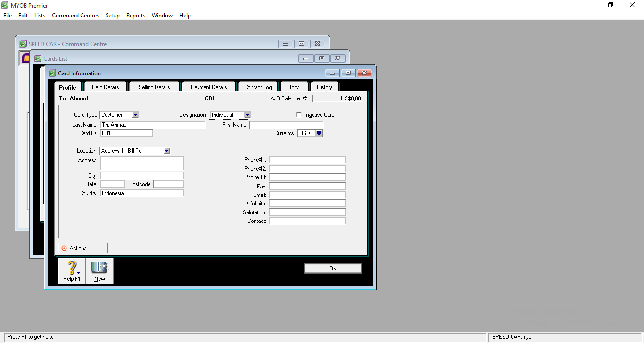Open the Reports menu
This screenshot has width=644, height=343.
point(136,16)
